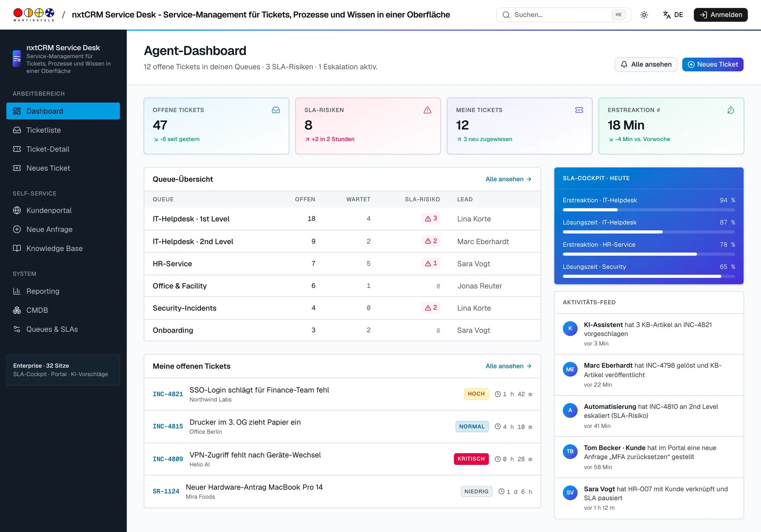Click clock icon next to 1 d 6 h
The height and width of the screenshot is (532, 761).
[501, 492]
